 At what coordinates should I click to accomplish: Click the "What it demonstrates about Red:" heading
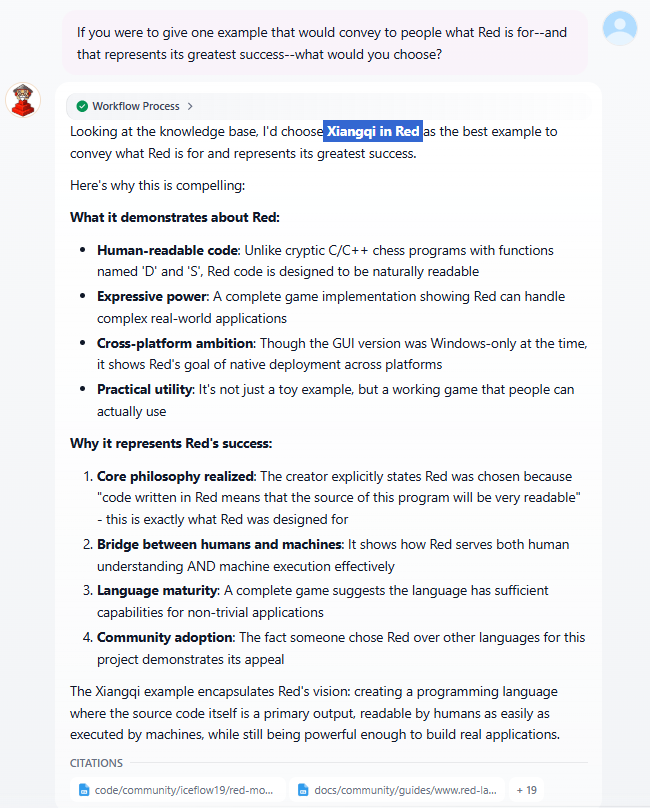pos(175,217)
